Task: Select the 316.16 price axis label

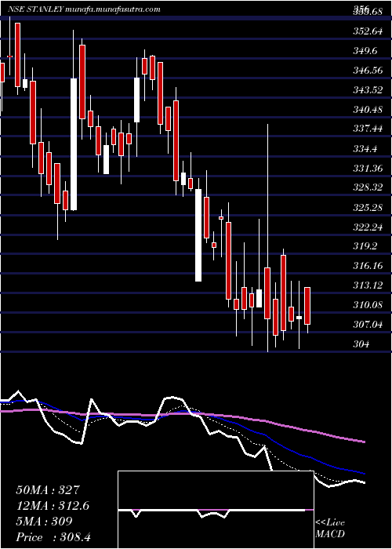Action: (368, 266)
